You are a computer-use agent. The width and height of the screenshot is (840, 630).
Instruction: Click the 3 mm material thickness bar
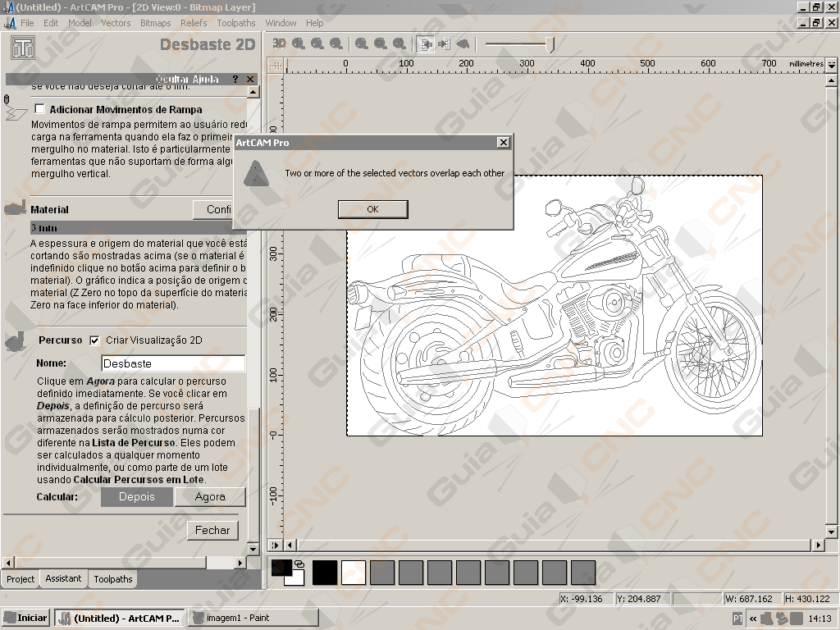(138, 228)
